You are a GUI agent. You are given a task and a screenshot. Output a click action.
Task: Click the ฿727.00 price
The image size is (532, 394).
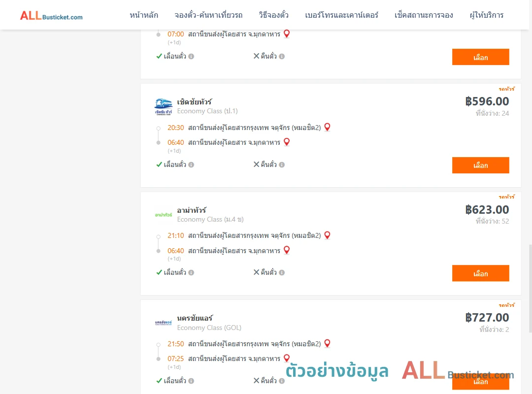(x=487, y=317)
